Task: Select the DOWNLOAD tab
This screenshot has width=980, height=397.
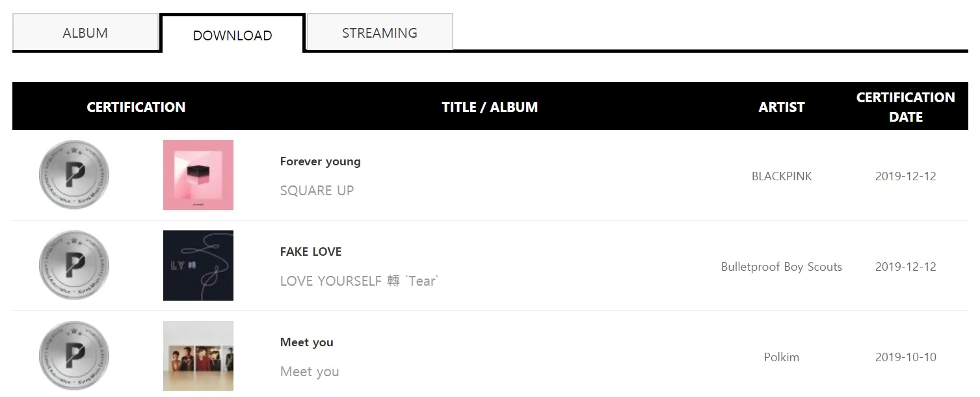Action: (x=232, y=35)
